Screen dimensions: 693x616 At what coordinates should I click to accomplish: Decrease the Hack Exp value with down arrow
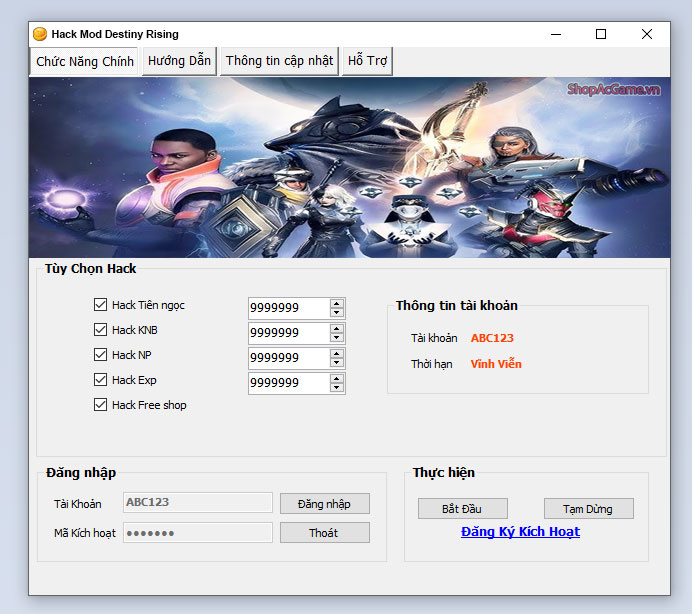coord(337,388)
